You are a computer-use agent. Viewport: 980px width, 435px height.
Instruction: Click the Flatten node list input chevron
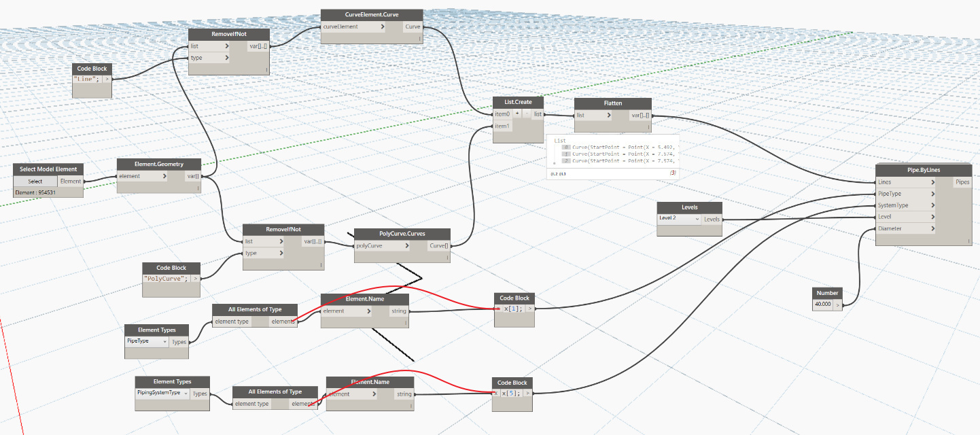click(609, 115)
